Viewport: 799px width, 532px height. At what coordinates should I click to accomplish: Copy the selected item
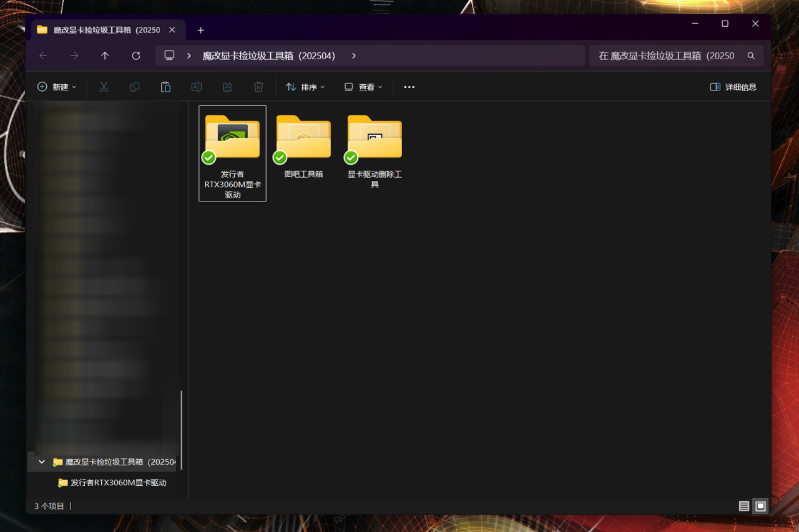click(x=135, y=87)
